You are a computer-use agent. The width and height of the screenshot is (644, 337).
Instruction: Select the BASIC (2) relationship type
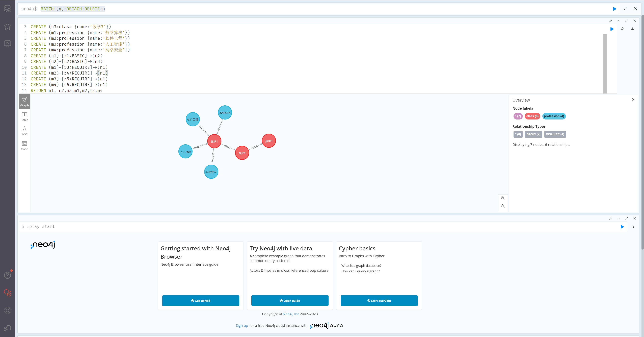(533, 134)
